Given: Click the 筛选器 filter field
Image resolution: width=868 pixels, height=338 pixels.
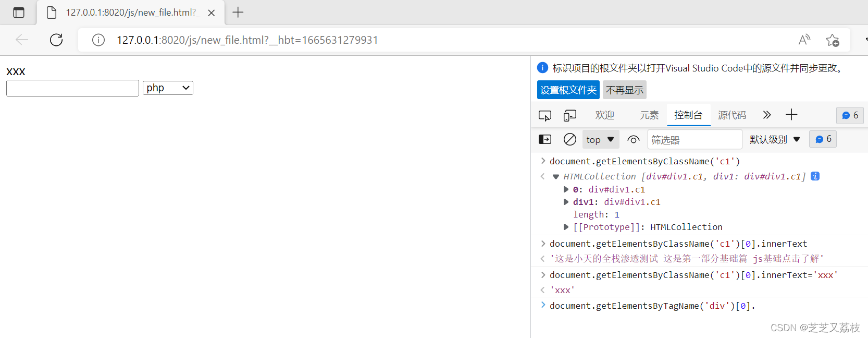Looking at the screenshot, I should [695, 140].
